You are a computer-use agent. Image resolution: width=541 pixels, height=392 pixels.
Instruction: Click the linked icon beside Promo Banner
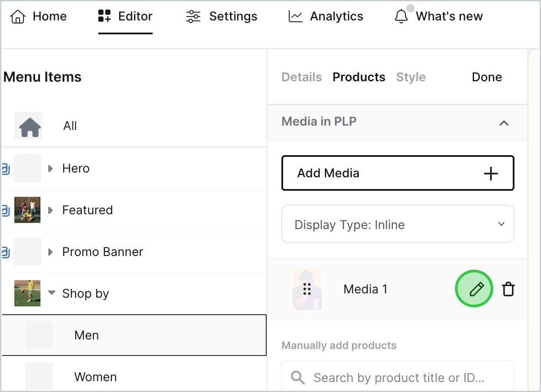pos(5,252)
